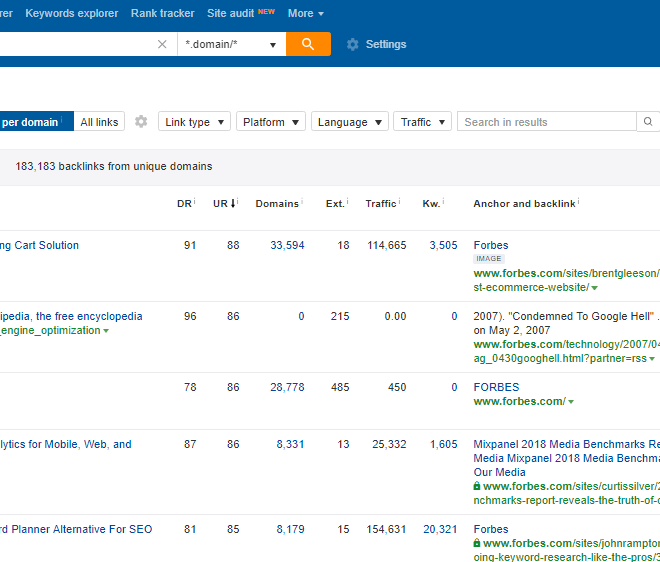Screen dimensions: 660x562
Task: Open the Platform filter dropdown
Action: pyautogui.click(x=271, y=122)
